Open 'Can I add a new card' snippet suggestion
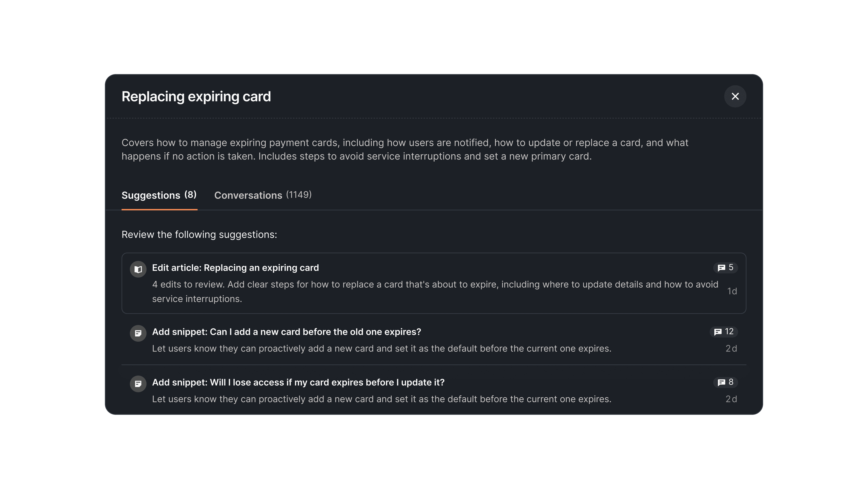The image size is (868, 488). (286, 332)
